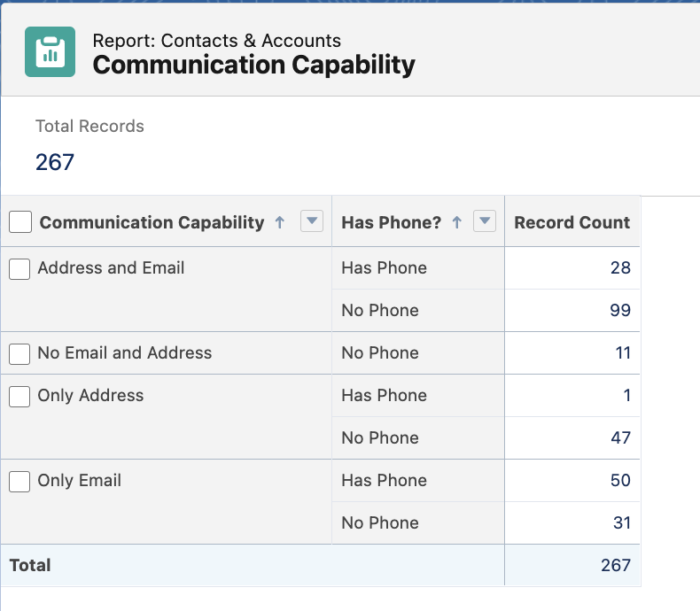
Task: Toggle the select-all checkbox in header row
Action: 20,223
